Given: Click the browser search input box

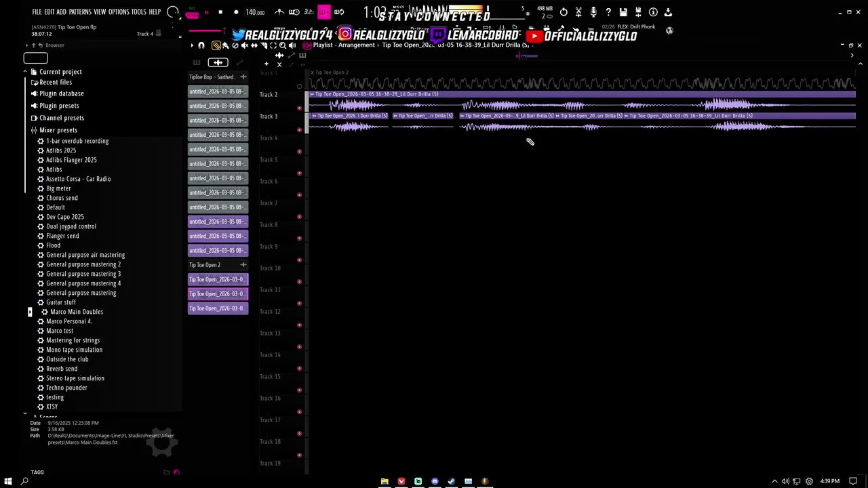Looking at the screenshot, I should coord(36,58).
